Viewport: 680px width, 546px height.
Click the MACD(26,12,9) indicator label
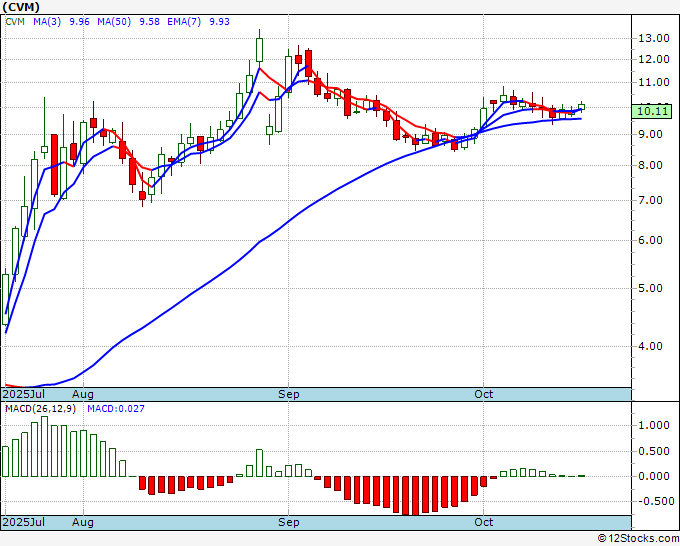(40, 409)
